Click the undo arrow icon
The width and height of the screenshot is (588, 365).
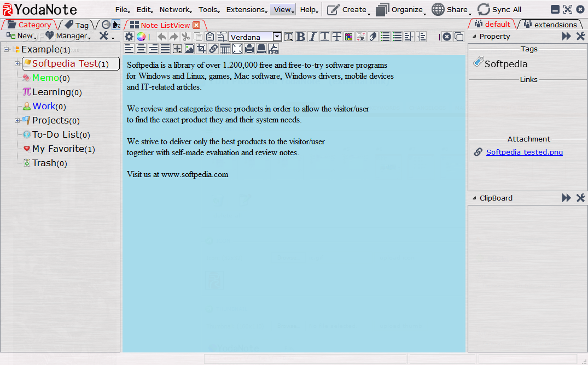pyautogui.click(x=161, y=37)
